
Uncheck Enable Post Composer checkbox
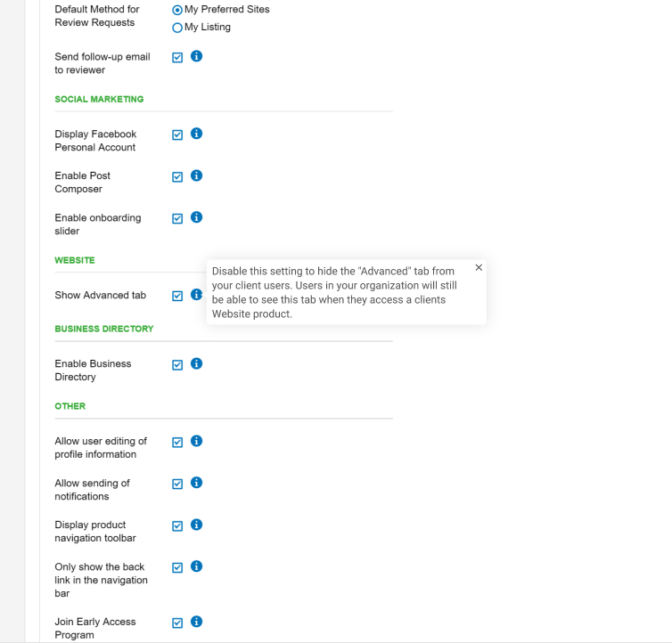(x=177, y=177)
